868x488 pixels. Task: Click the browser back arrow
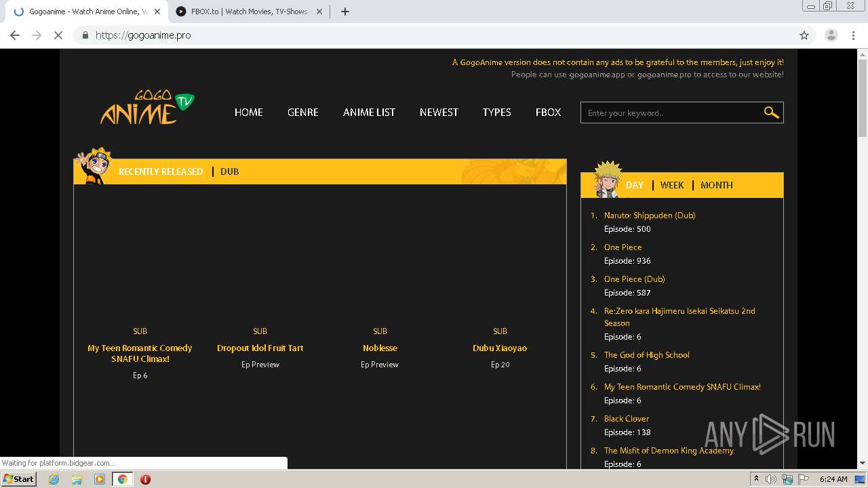click(15, 35)
